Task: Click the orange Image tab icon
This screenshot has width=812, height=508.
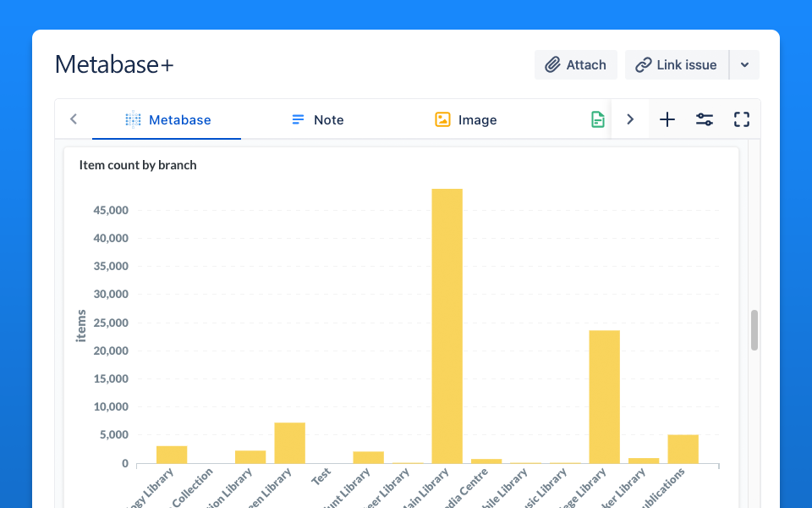Action: pos(442,119)
